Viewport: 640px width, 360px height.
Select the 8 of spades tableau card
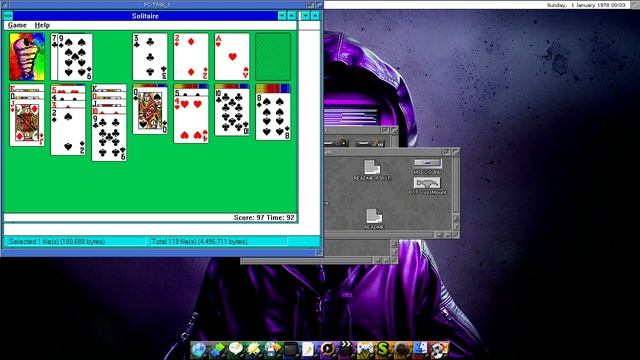273,116
